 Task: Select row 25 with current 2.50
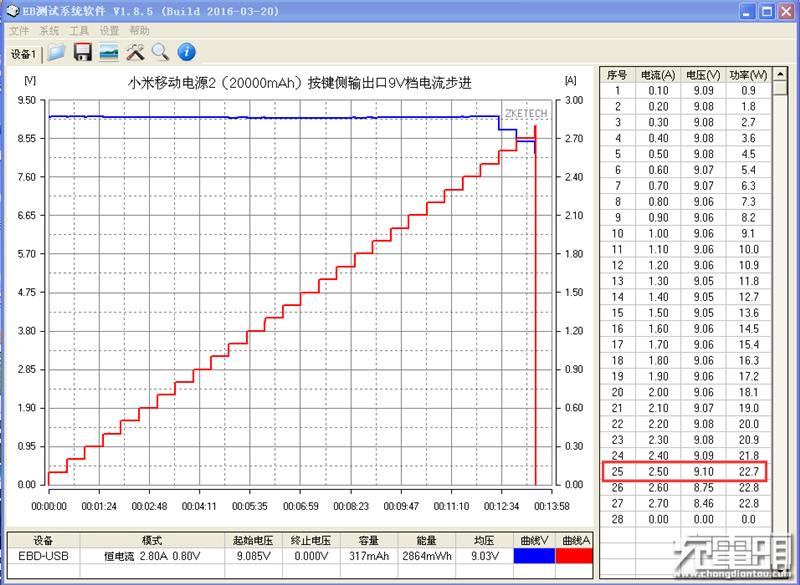point(685,472)
